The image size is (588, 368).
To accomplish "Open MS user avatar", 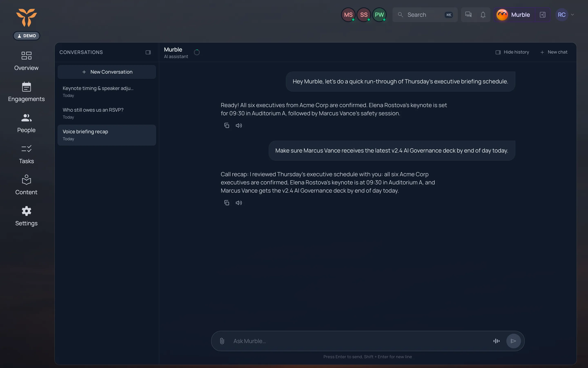I will (348, 15).
